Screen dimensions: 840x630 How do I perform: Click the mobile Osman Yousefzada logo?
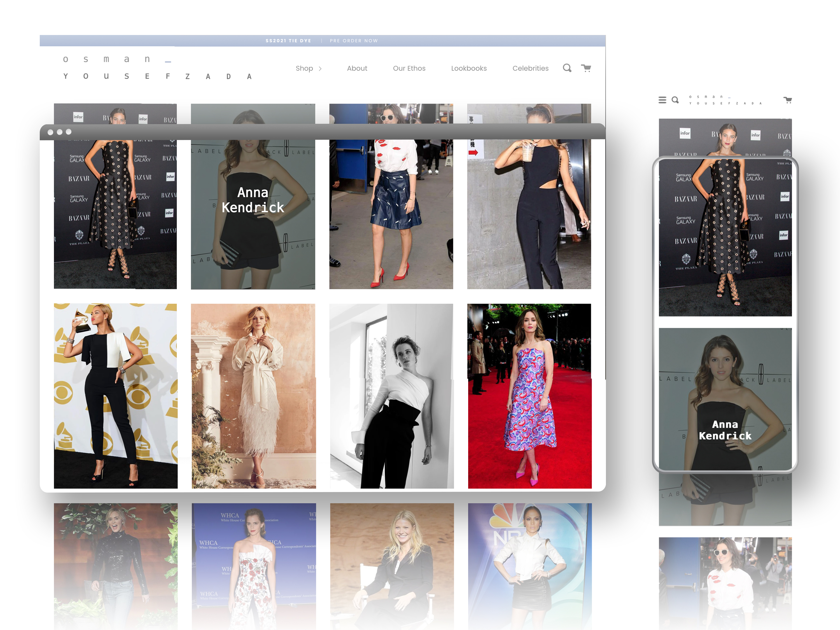point(726,100)
